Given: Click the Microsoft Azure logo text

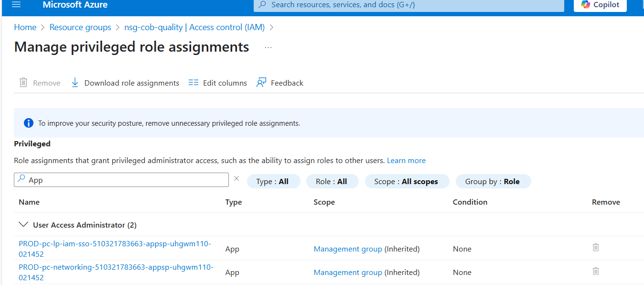Looking at the screenshot, I should coord(75,5).
